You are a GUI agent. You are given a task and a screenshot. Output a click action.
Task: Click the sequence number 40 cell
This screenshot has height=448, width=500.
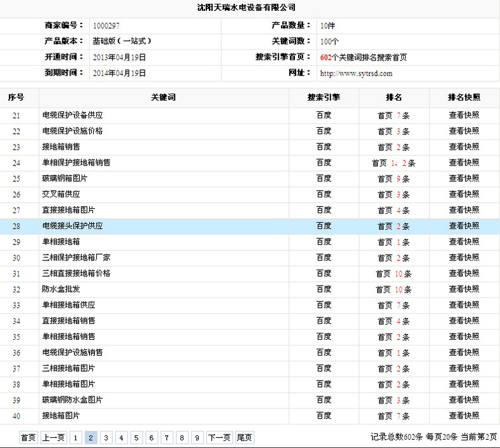pos(17,416)
